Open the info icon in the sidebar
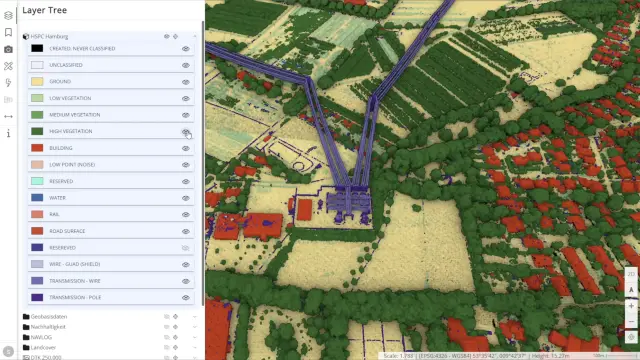This screenshot has width=640, height=360. (x=8, y=133)
